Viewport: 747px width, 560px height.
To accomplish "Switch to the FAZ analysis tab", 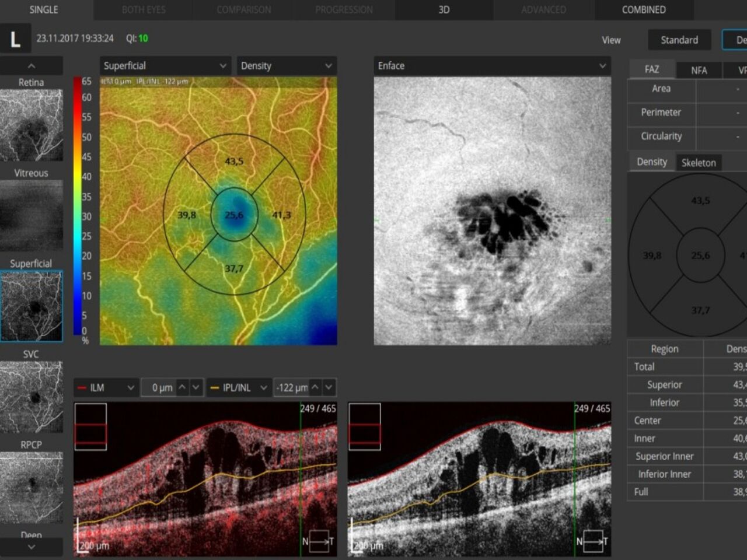I will tap(652, 69).
